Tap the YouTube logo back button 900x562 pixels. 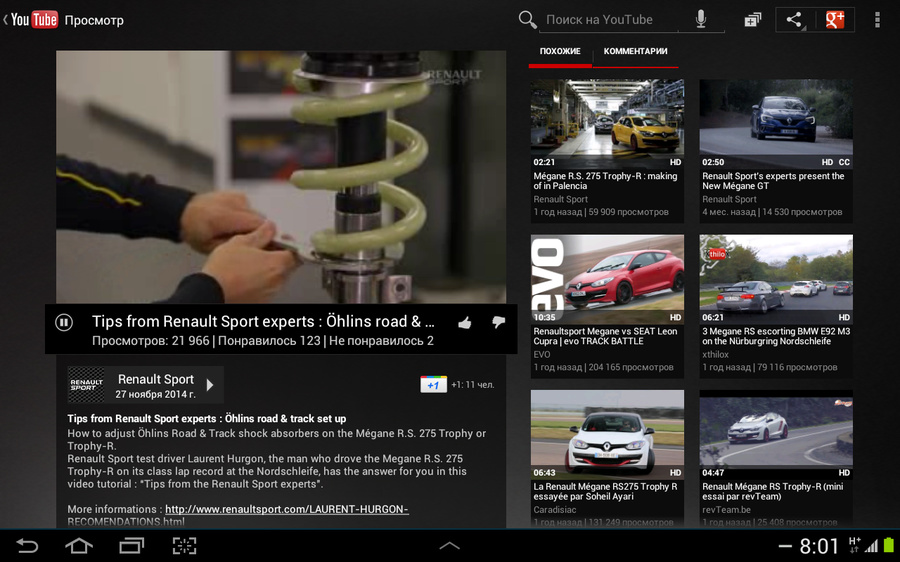31,20
